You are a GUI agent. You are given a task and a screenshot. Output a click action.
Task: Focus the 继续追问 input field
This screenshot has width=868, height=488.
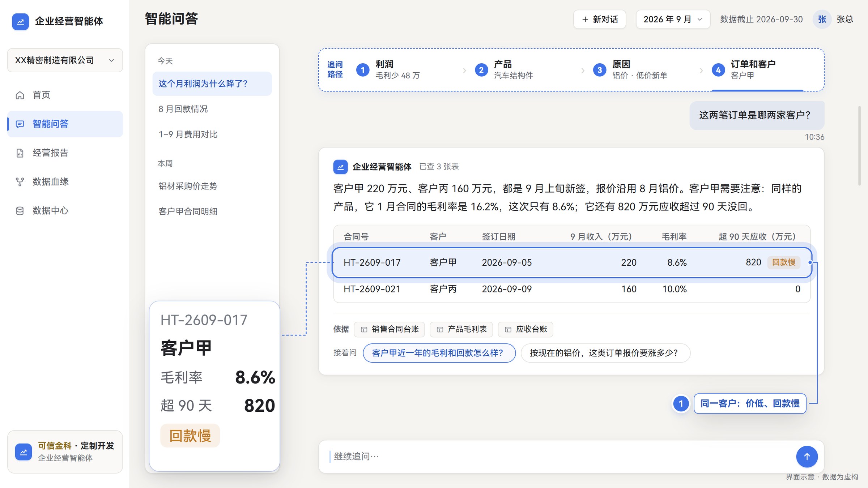tap(557, 457)
